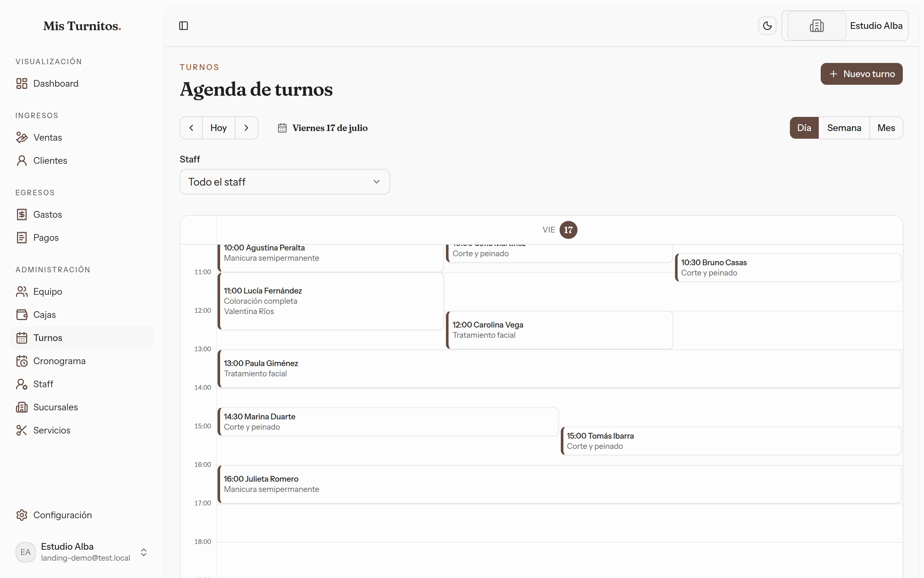Open 11:00 Lucía Fernández appointment
Screen dimensions: 924x578
click(x=331, y=301)
